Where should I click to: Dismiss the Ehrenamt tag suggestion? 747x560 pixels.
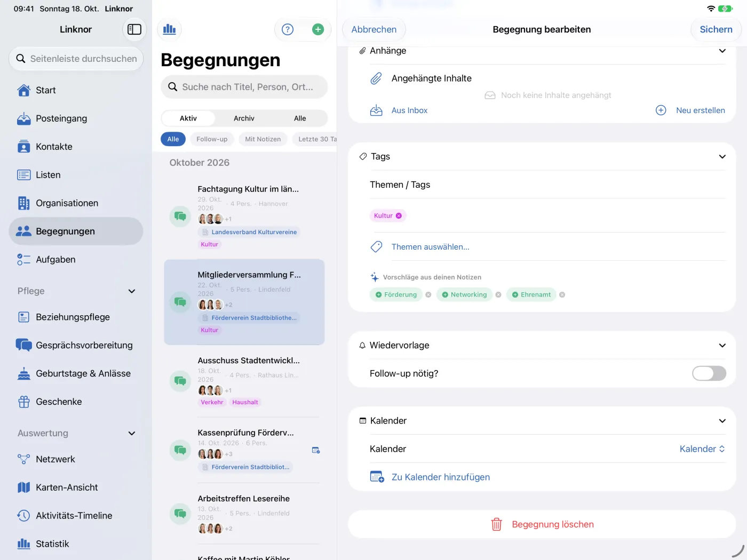pos(562,294)
